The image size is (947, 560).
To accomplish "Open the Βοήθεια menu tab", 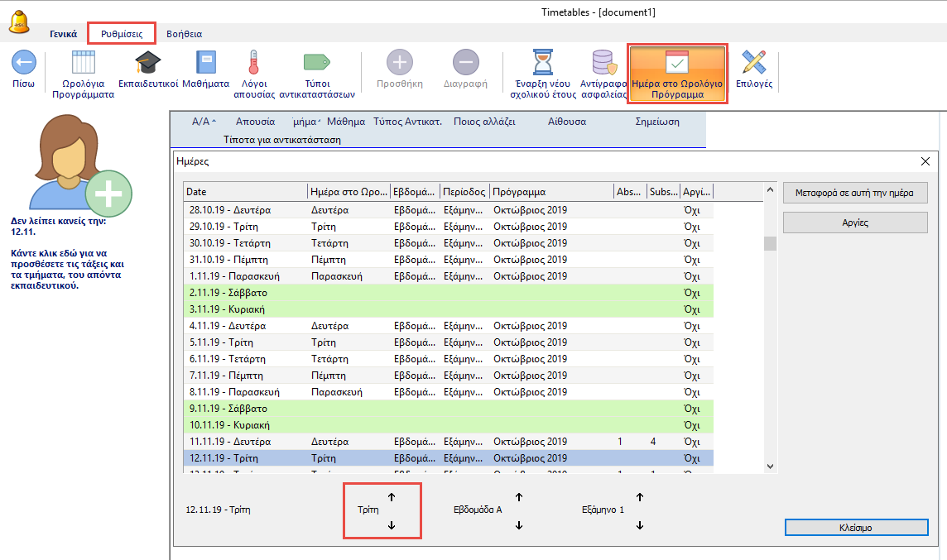I will coord(184,34).
